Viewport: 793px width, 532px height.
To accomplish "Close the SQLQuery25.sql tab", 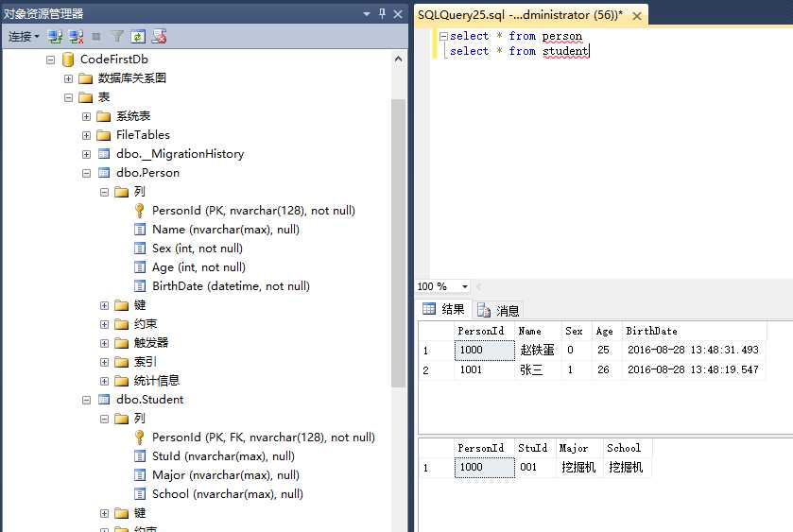I will tap(637, 16).
